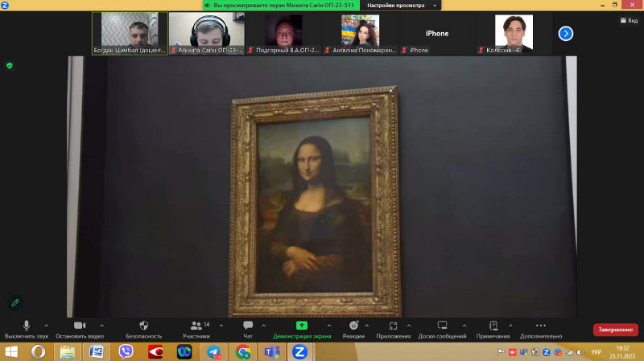Mute the microphone with Выключить звук
Screen dimensions: 644x361
[x=27, y=330]
